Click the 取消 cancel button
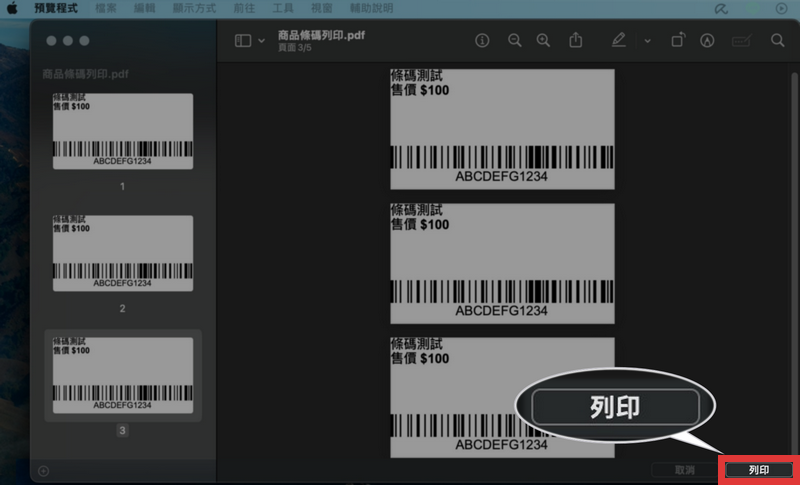Image resolution: width=800 pixels, height=485 pixels. pos(685,470)
